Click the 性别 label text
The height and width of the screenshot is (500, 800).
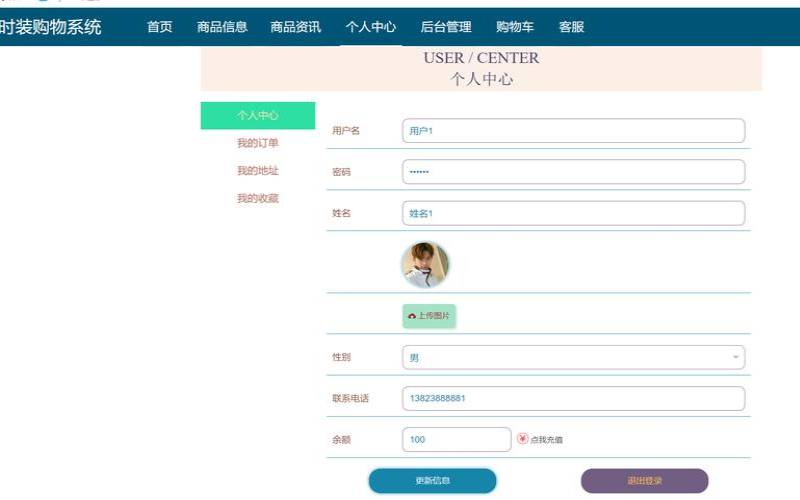pos(341,357)
